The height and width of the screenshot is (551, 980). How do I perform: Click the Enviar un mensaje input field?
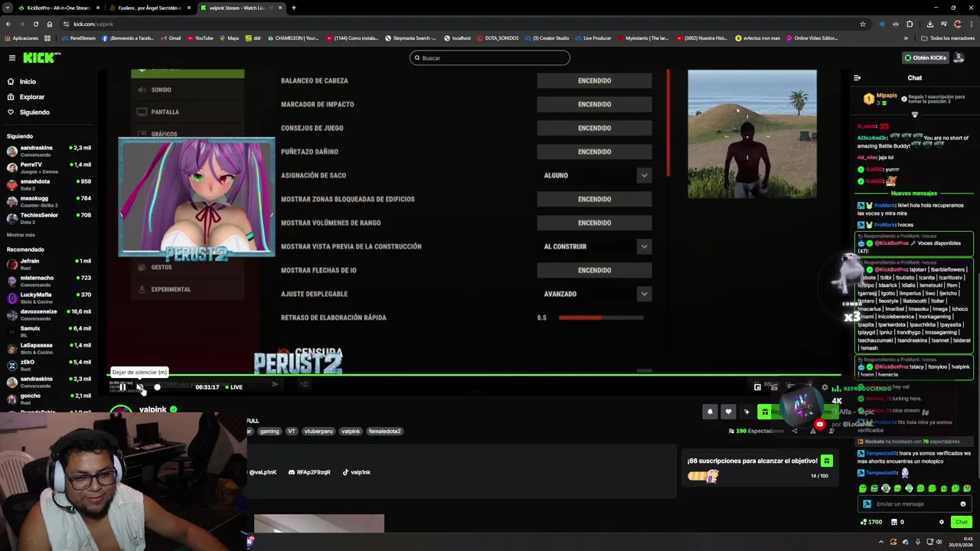pyautogui.click(x=914, y=504)
